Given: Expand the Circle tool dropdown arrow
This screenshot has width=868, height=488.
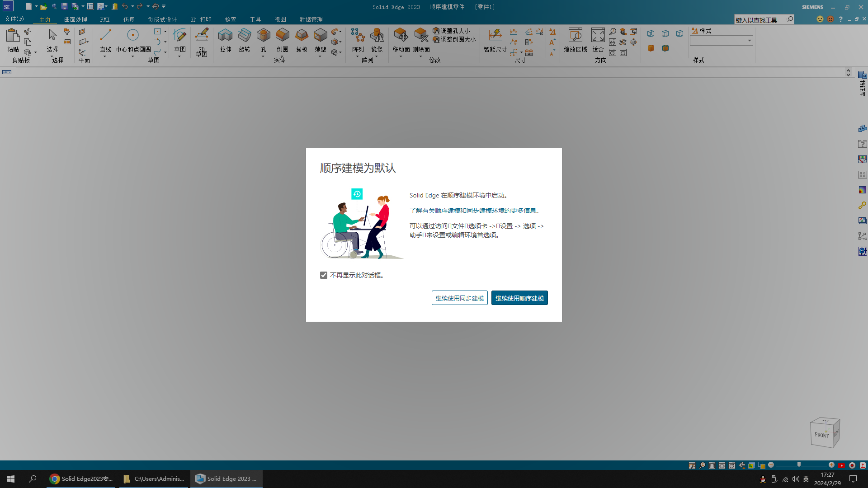Looking at the screenshot, I should click(x=132, y=56).
